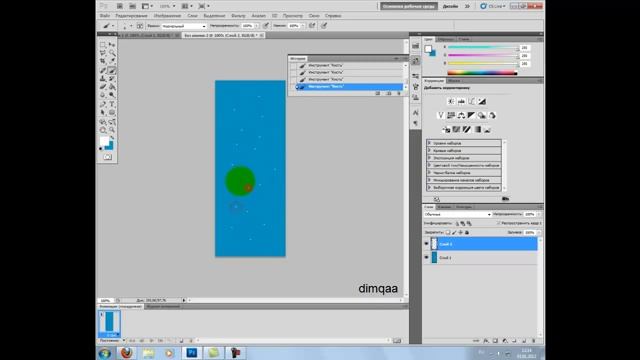Expand the Levels presets list
Image resolution: width=640 pixels, height=360 pixels.
pos(430,143)
